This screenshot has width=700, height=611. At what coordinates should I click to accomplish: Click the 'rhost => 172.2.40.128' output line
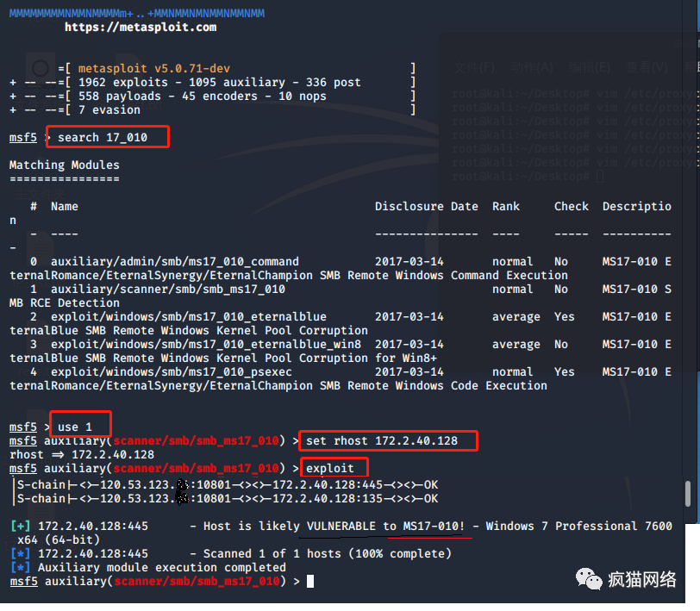[x=82, y=455]
